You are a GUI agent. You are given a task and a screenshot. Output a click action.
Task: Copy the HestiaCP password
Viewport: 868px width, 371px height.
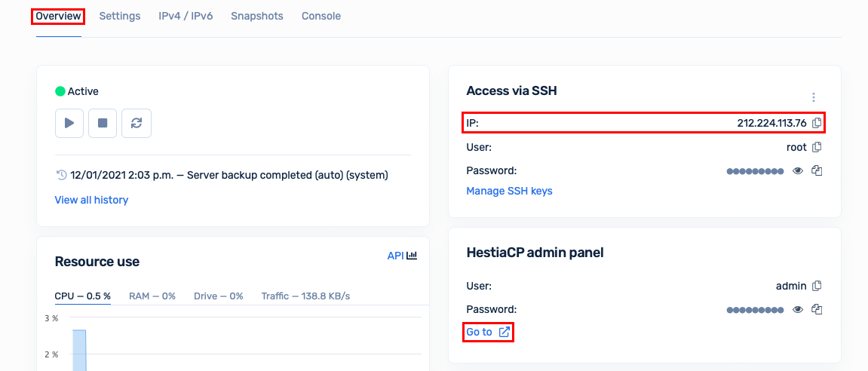tap(816, 309)
